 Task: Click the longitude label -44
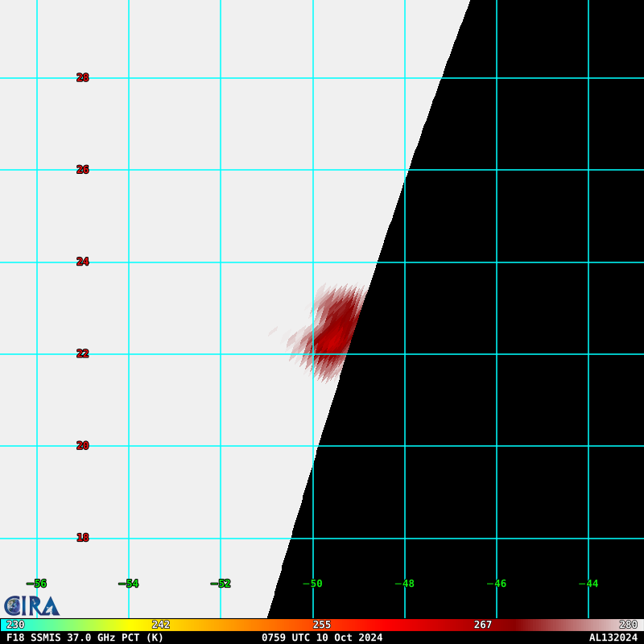[588, 584]
